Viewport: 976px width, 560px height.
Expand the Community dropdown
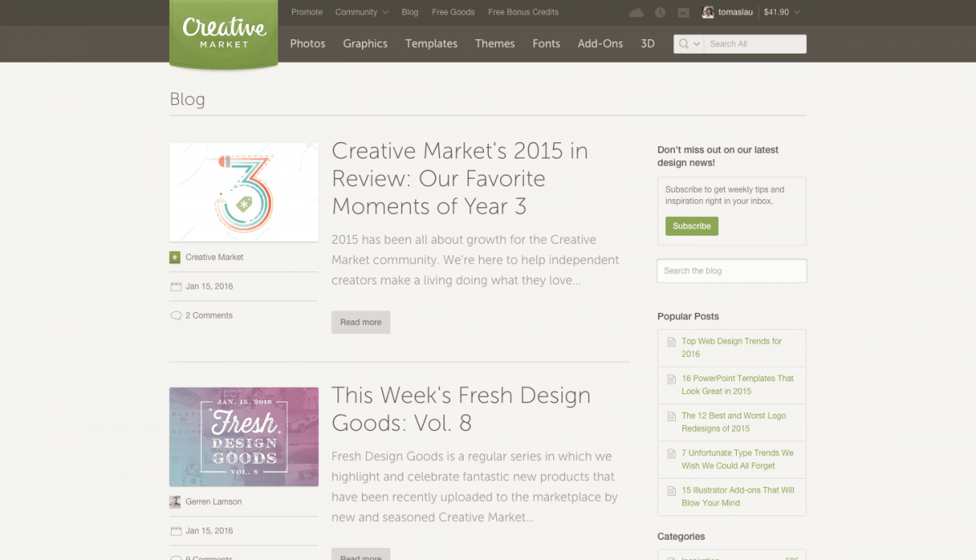click(361, 11)
